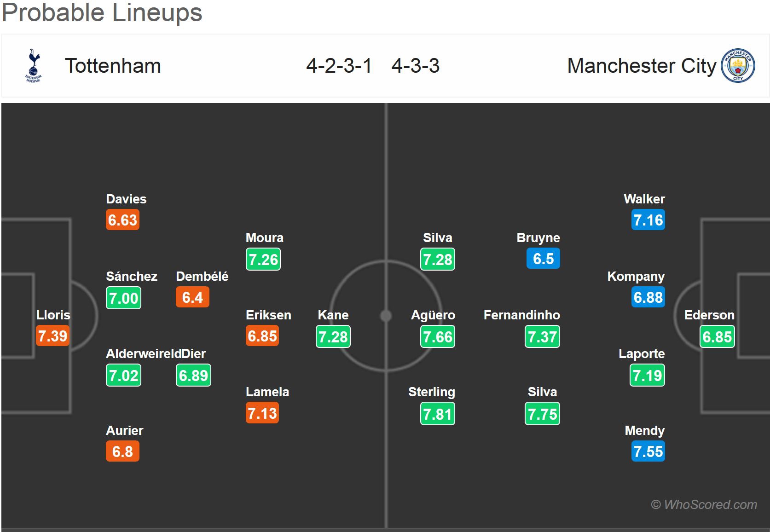Click Sterling's 7.81 rating badge
The width and height of the screenshot is (770, 532).
[x=438, y=414]
